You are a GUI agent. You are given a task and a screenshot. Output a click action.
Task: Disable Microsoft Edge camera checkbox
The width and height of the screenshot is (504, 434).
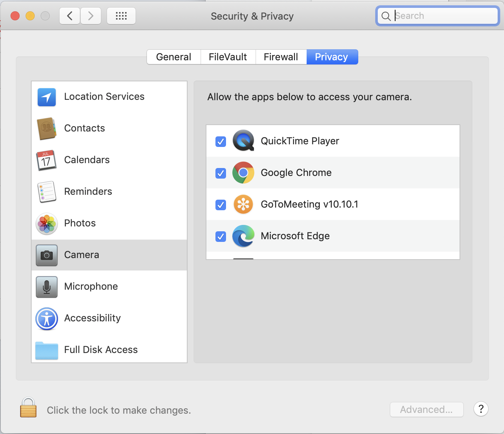coord(221,236)
